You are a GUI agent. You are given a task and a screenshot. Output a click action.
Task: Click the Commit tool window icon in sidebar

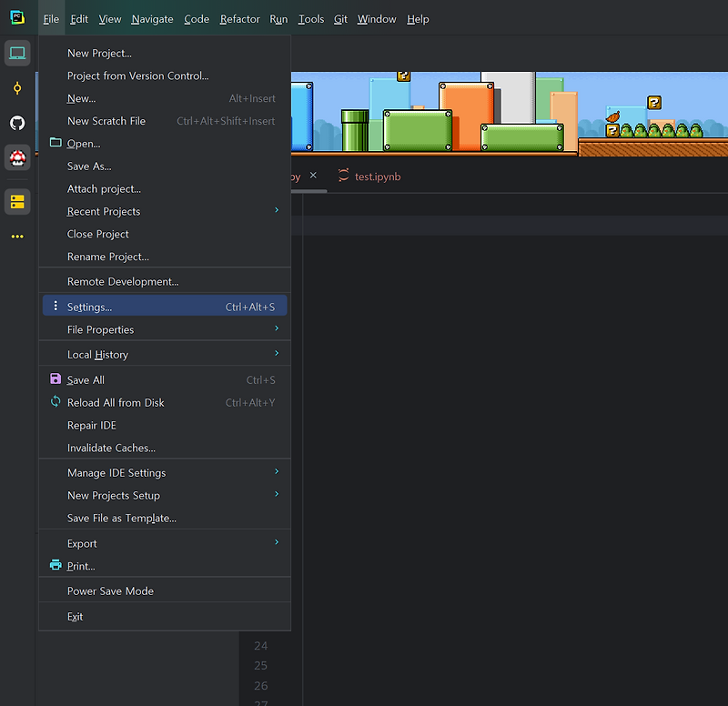(16, 88)
